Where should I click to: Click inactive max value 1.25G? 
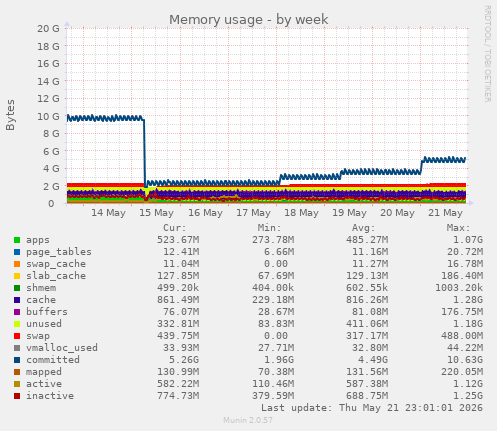click(468, 396)
